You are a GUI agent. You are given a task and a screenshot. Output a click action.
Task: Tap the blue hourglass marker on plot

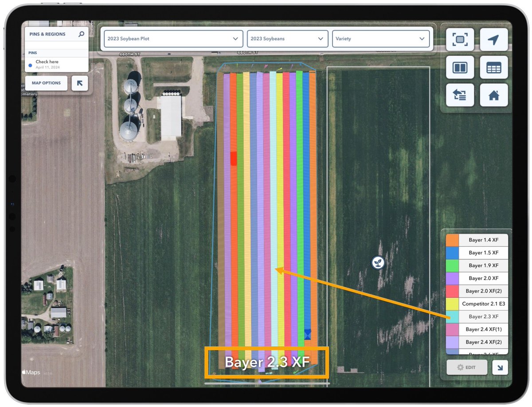(x=307, y=334)
